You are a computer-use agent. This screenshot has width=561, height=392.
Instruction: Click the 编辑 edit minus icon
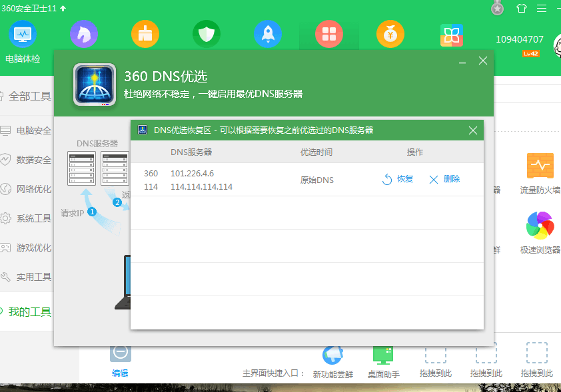(121, 353)
